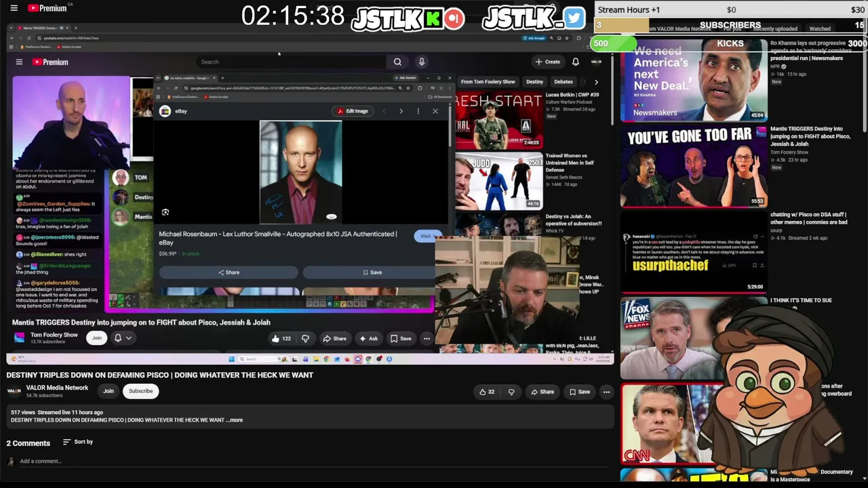
Task: Open more actions for VALOR Media video
Action: click(x=607, y=392)
